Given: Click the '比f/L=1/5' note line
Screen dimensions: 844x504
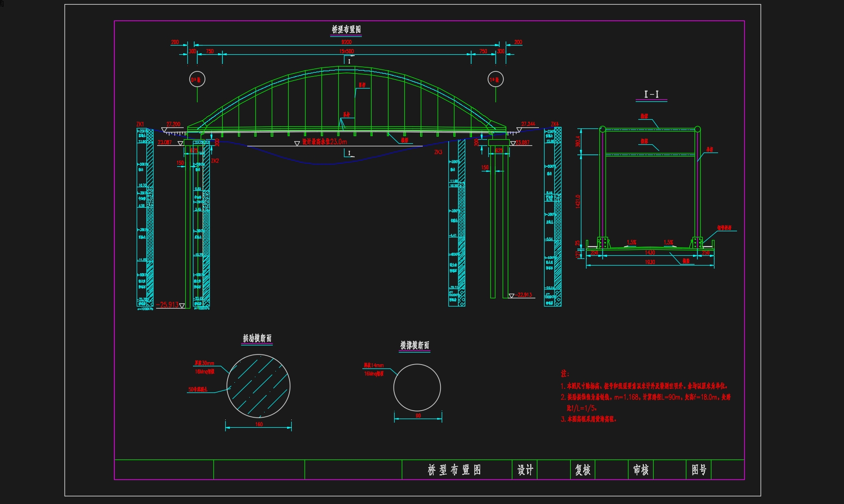Looking at the screenshot, I should click(582, 408).
